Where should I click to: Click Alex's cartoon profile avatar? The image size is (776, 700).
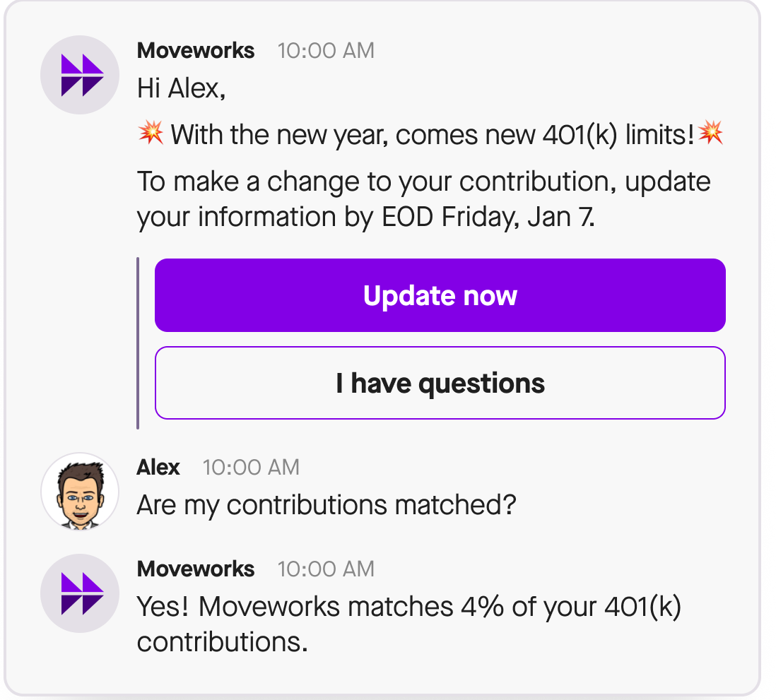coord(79,492)
